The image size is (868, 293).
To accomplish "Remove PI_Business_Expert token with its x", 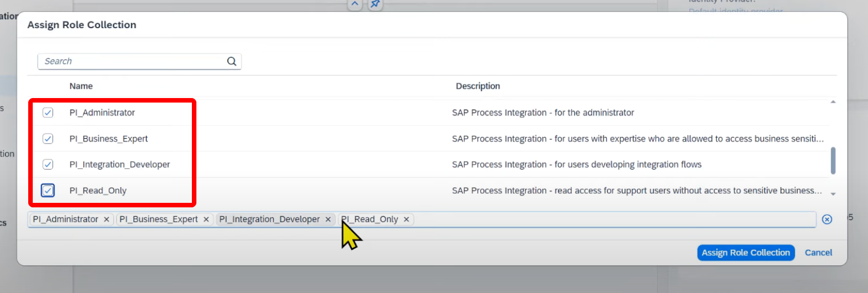I will coord(206,219).
